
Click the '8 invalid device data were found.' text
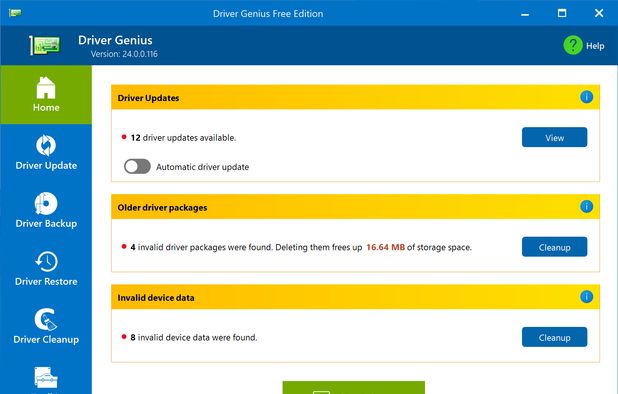click(x=194, y=338)
